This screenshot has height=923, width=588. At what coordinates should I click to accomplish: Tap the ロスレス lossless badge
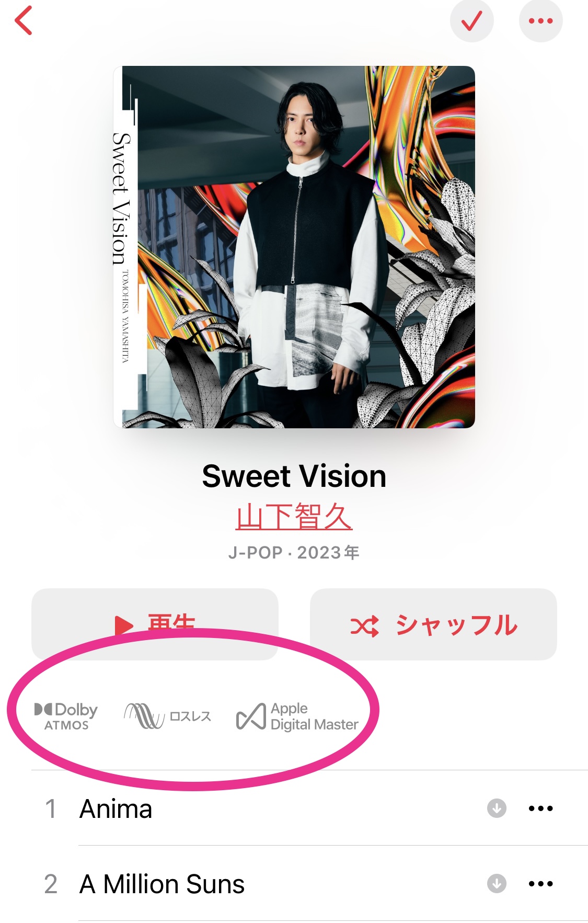(x=167, y=716)
